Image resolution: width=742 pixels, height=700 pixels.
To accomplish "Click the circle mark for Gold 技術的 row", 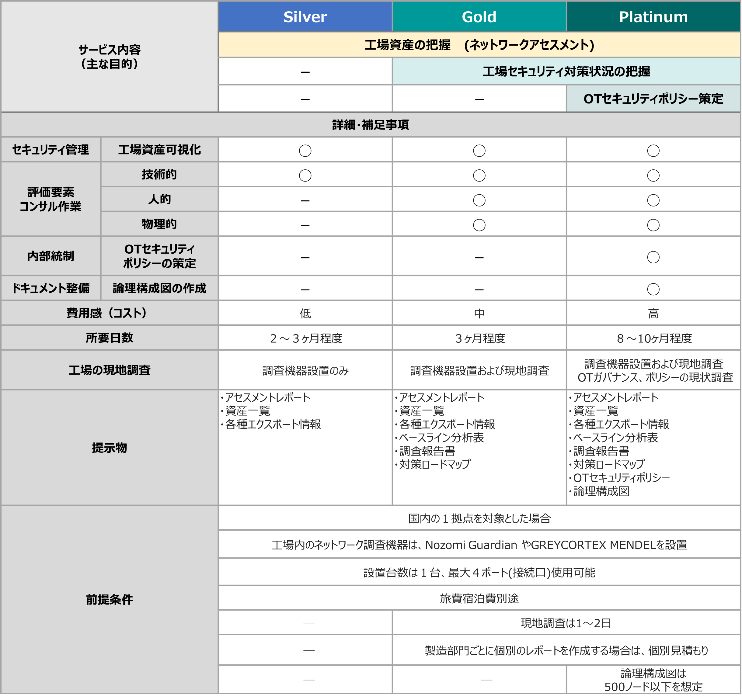I will pos(479,175).
